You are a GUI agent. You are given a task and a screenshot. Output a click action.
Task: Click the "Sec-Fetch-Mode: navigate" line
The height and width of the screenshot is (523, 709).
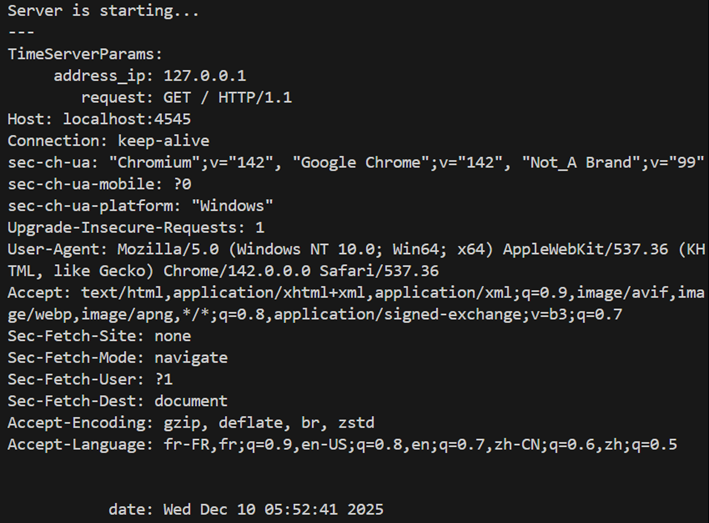pos(117,357)
